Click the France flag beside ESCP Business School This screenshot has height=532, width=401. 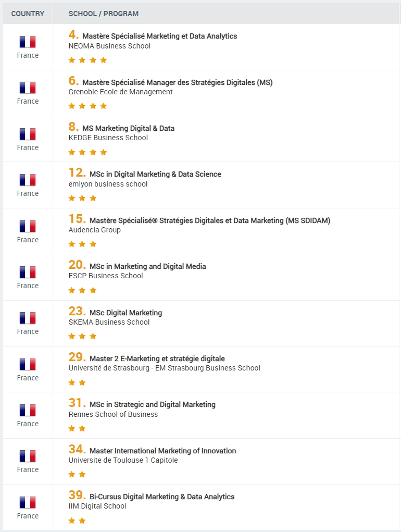[28, 272]
